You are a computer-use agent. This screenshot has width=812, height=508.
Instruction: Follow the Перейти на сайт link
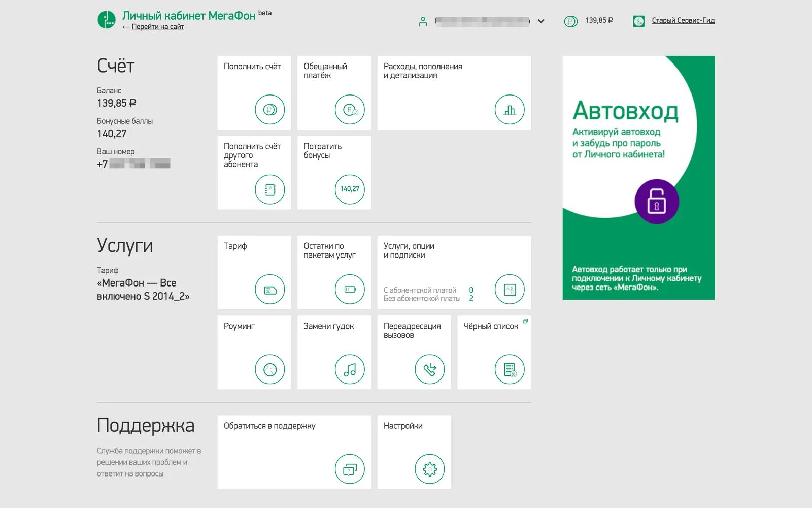coord(158,27)
